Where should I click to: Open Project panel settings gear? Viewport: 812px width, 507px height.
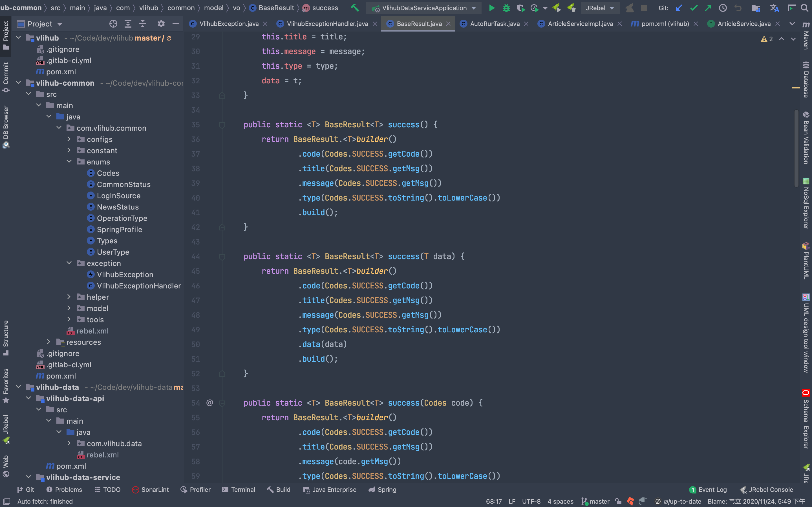161,24
